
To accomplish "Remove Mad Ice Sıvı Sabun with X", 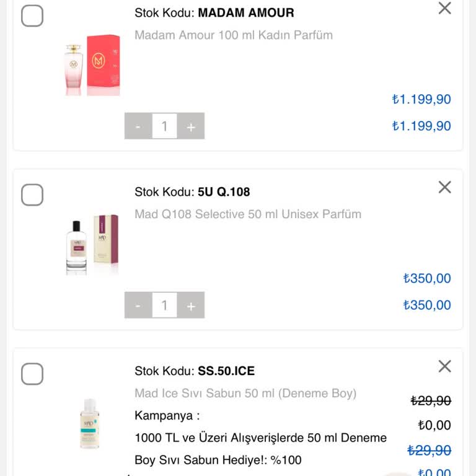I will [x=444, y=366].
